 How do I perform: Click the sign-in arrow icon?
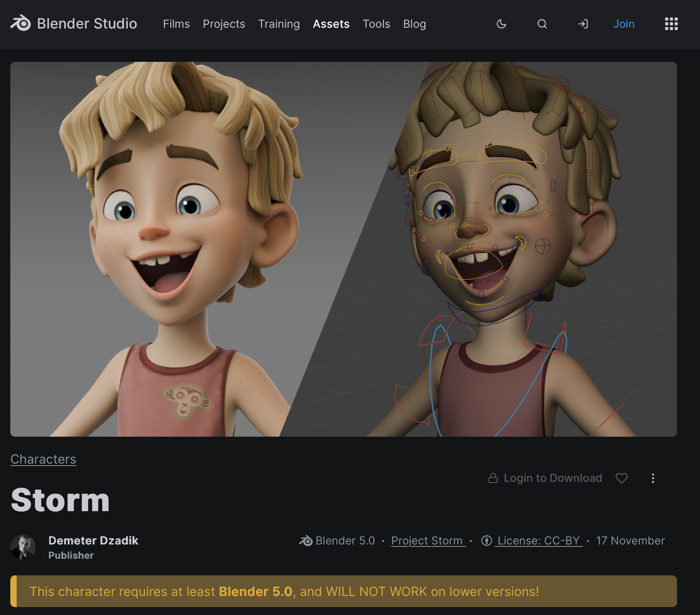tap(583, 24)
